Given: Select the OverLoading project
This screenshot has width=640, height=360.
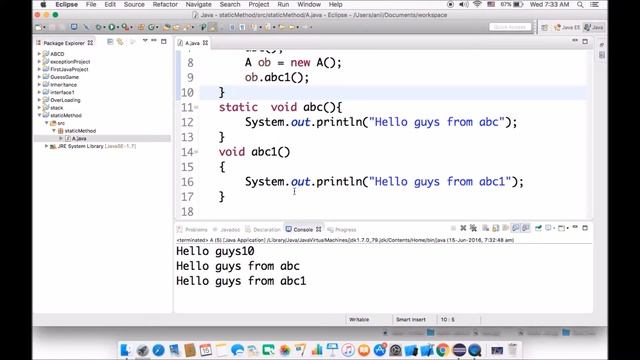Looking at the screenshot, I should 65,100.
